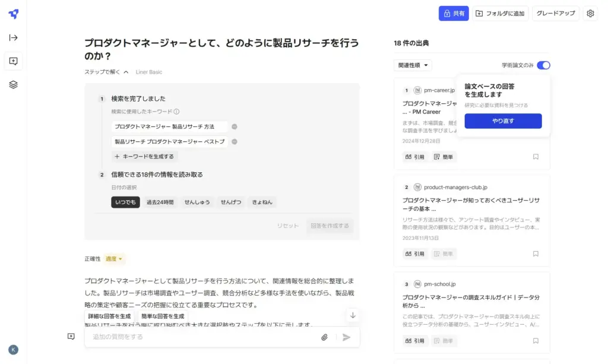Start a new chat from sidebar icon
Image resolution: width=608 pixels, height=364 pixels.
(14, 61)
